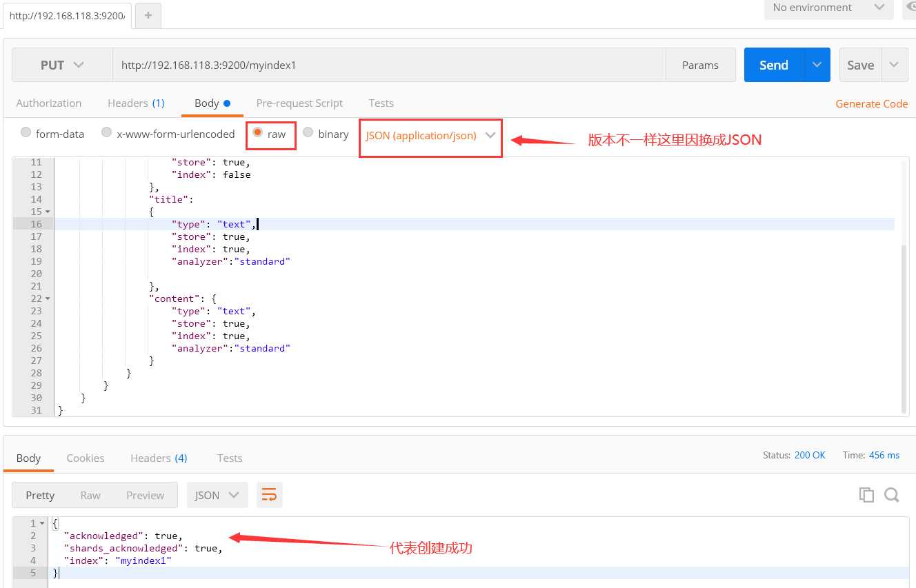Search within the response body

tap(892, 494)
